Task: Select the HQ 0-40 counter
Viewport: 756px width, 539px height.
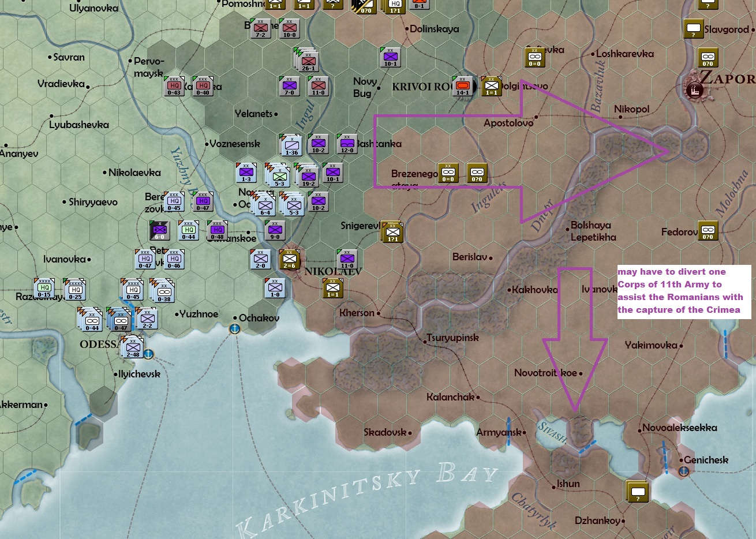Action: pyautogui.click(x=203, y=86)
